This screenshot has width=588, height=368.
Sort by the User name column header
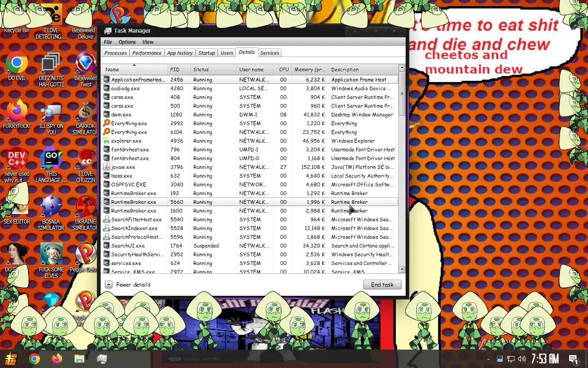click(254, 69)
